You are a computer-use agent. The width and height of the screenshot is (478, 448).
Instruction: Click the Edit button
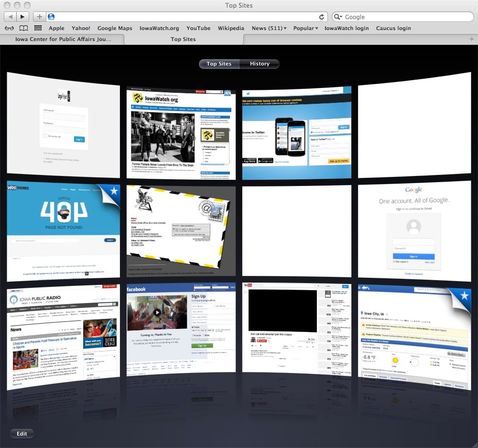tap(22, 433)
